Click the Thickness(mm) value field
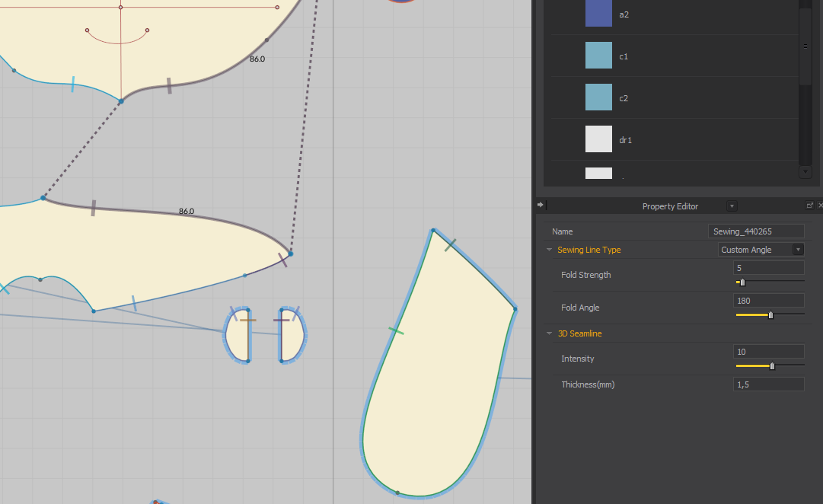This screenshot has width=823, height=504. (x=768, y=384)
